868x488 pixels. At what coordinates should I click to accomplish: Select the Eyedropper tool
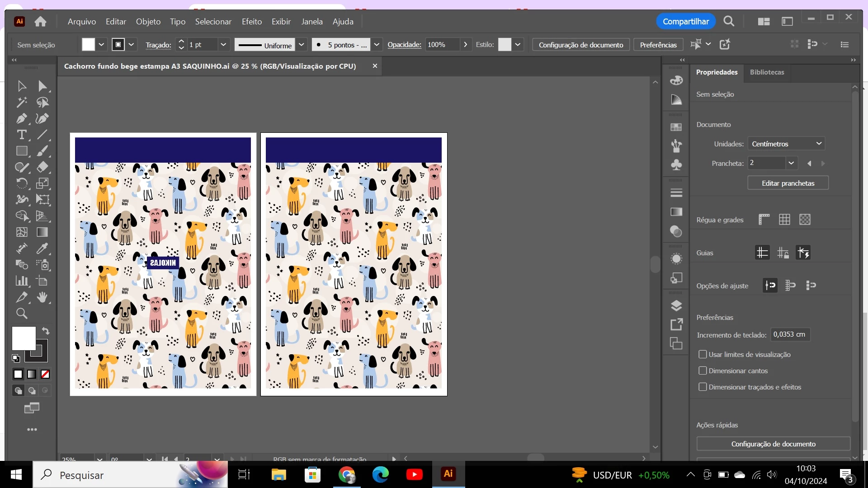pos(42,249)
